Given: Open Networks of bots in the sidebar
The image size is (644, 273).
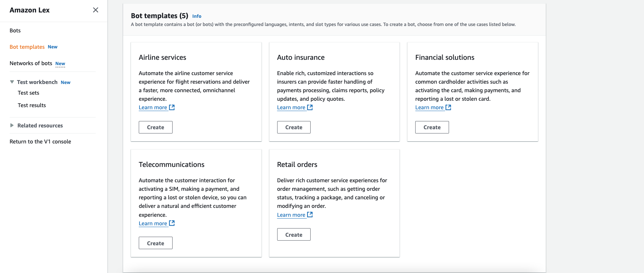Looking at the screenshot, I should (31, 63).
